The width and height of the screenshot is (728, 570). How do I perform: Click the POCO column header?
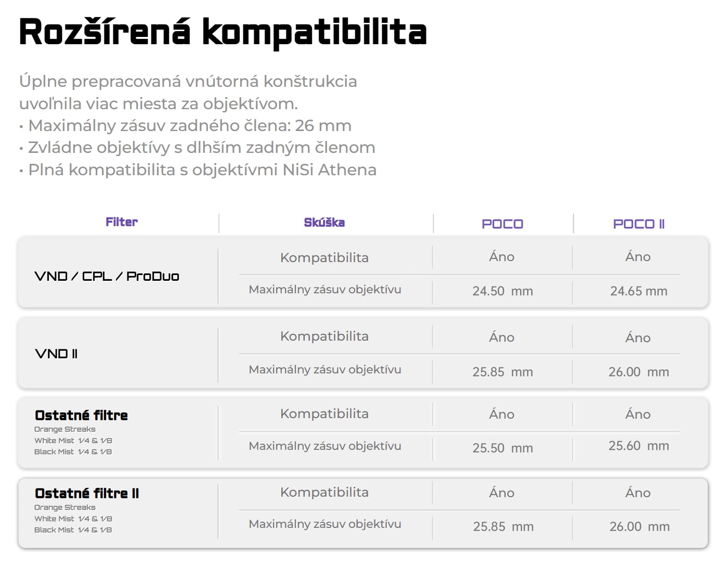(x=502, y=224)
